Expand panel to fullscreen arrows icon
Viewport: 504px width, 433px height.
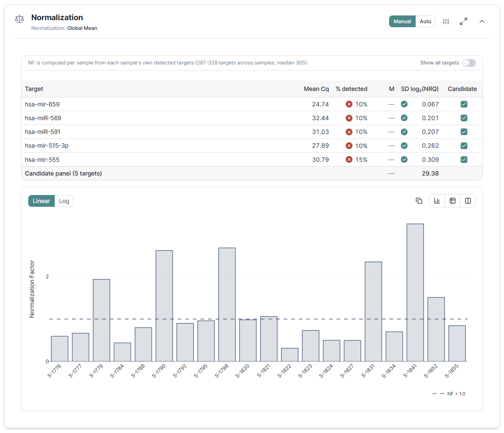(x=463, y=21)
